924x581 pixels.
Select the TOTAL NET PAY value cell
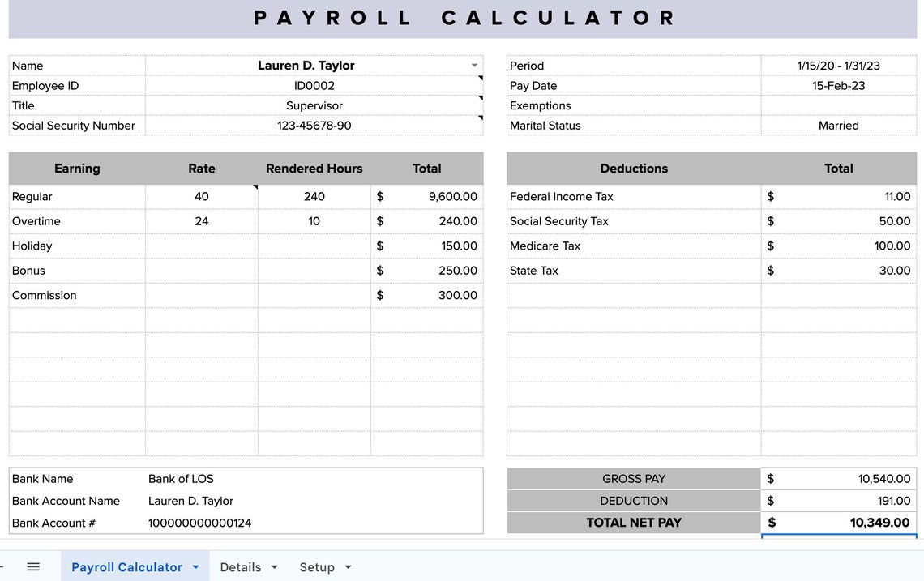click(838, 523)
